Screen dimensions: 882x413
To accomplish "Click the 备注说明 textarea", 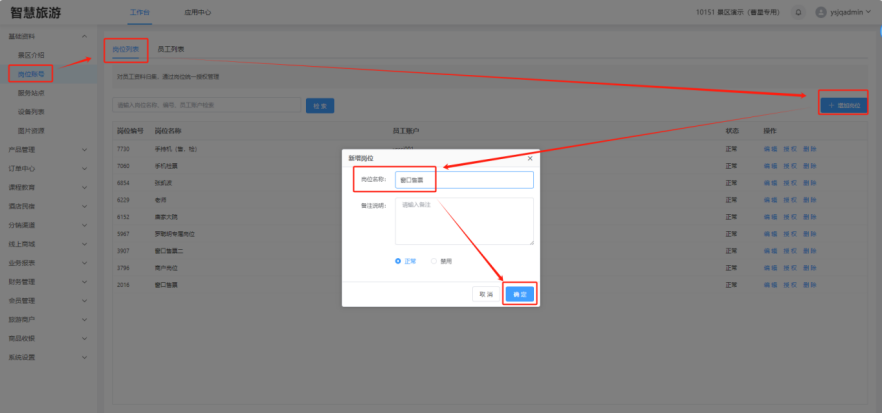I will pos(464,220).
